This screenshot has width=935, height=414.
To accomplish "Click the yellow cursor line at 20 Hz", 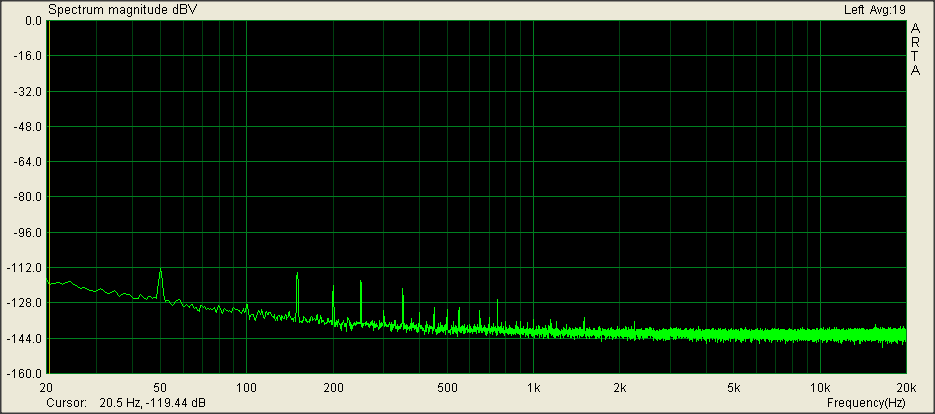I will (x=49, y=197).
